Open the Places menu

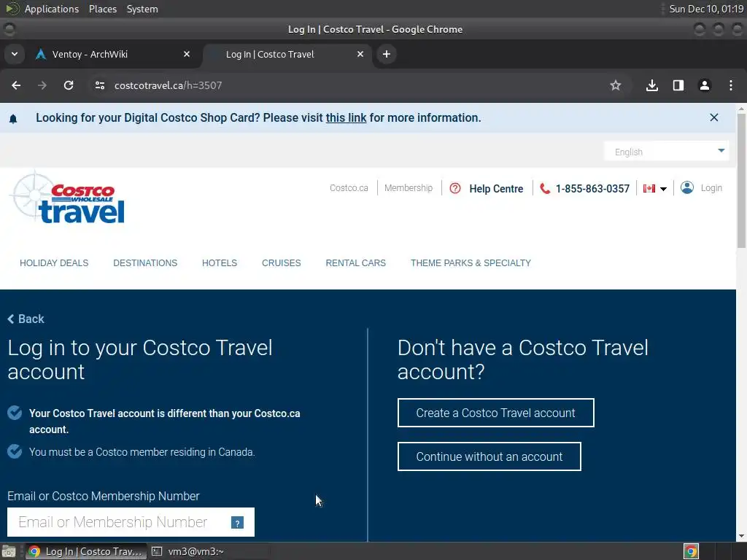pyautogui.click(x=103, y=9)
